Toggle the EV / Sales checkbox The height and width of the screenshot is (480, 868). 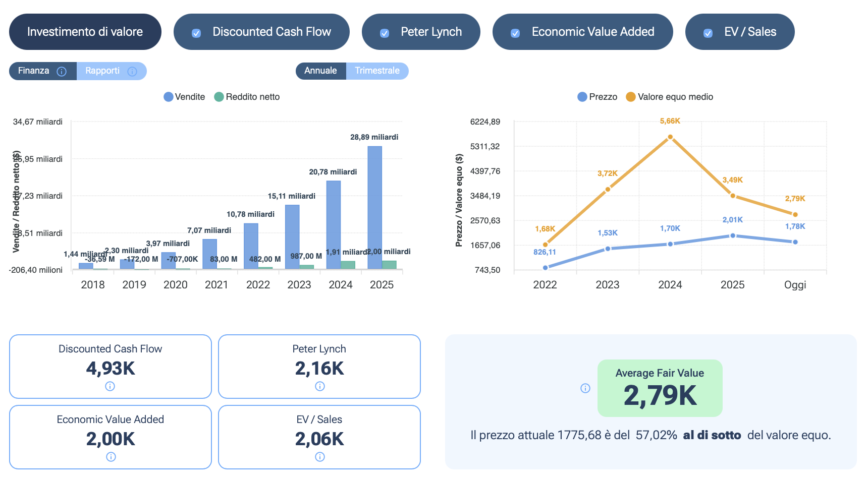(708, 33)
